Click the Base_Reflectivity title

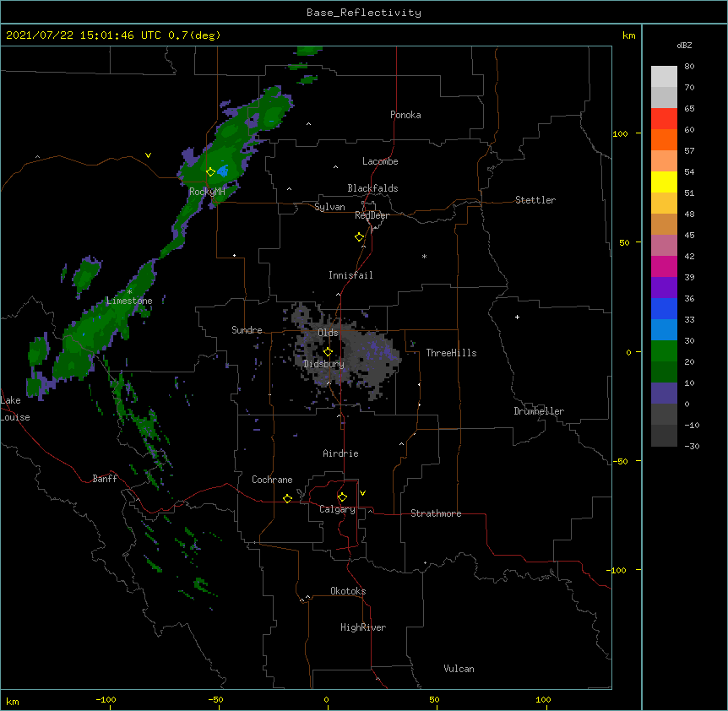pyautogui.click(x=364, y=13)
